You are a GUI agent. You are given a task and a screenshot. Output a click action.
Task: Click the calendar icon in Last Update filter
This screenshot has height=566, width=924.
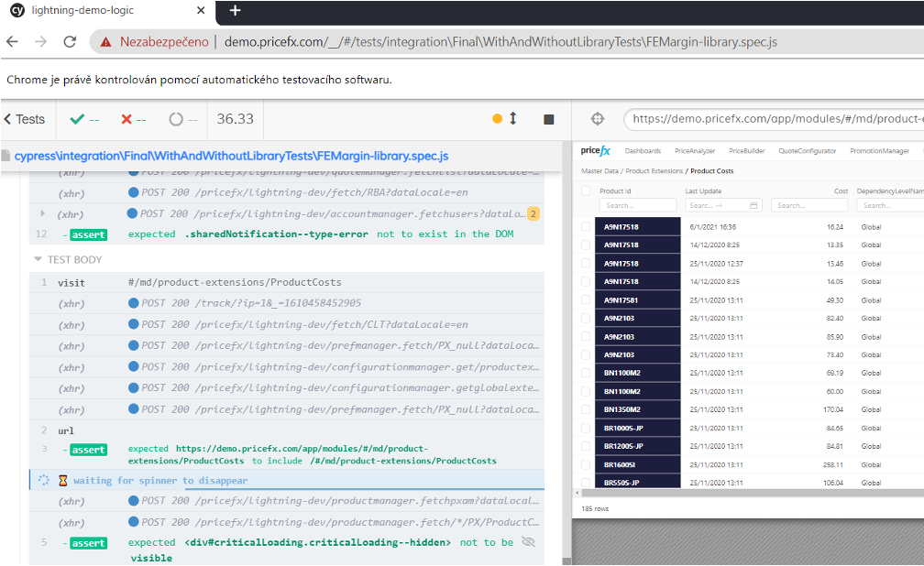pos(754,205)
